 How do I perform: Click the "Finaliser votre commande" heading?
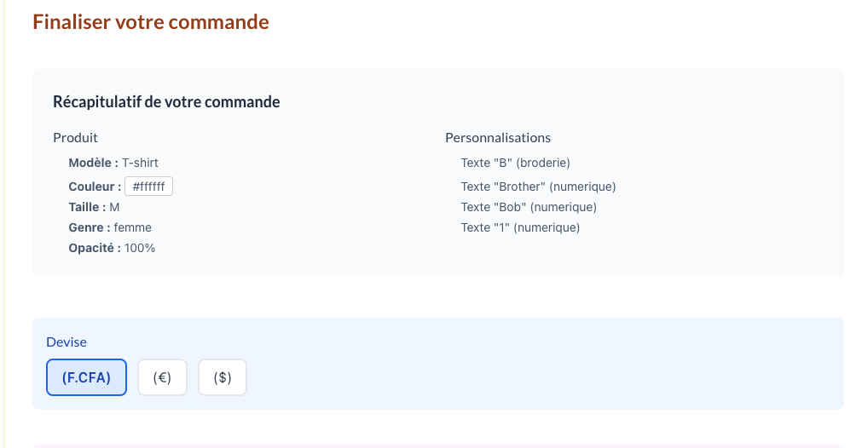151,22
